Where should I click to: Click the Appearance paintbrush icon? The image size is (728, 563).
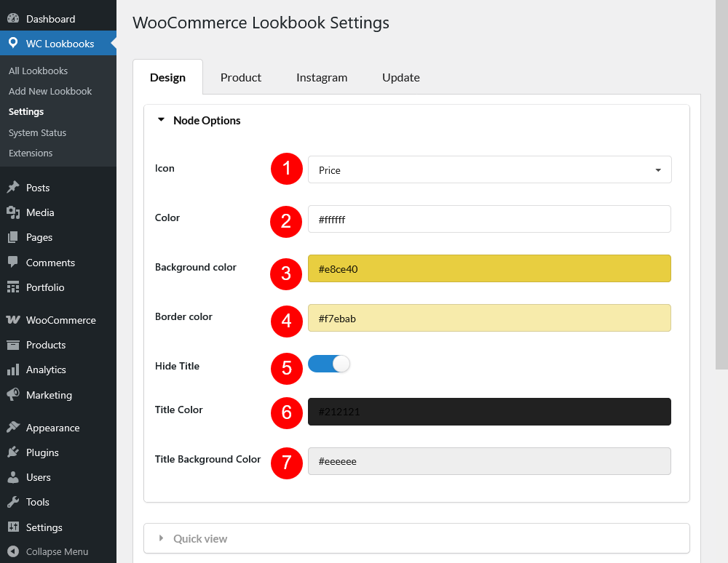tap(13, 428)
